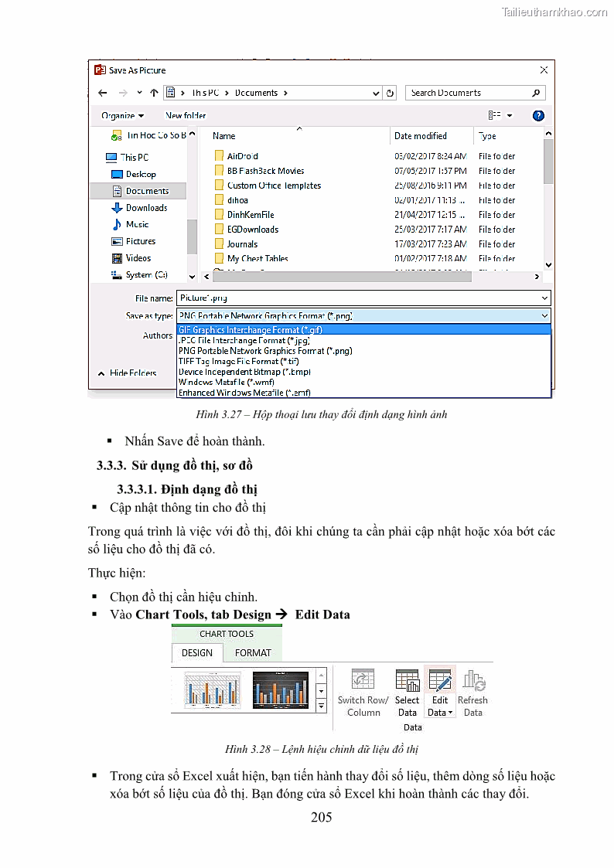Click the Refresh Data icon
Viewport: 614px width, 868px height.
[x=473, y=681]
